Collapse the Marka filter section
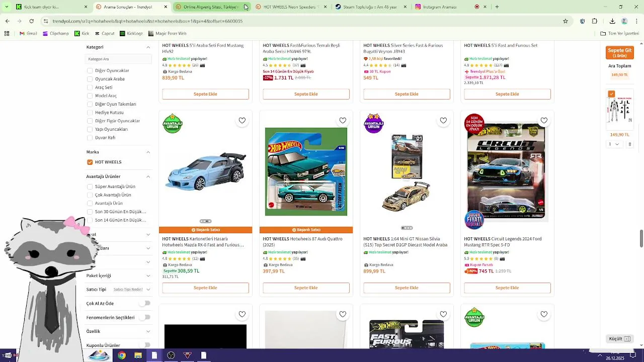Image resolution: width=644 pixels, height=362 pixels. (148, 152)
